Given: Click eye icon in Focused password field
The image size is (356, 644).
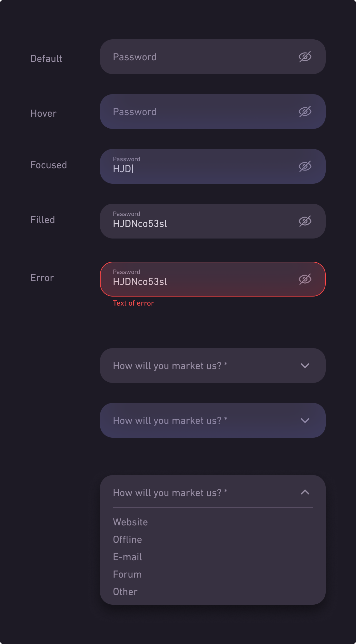Looking at the screenshot, I should click(305, 166).
